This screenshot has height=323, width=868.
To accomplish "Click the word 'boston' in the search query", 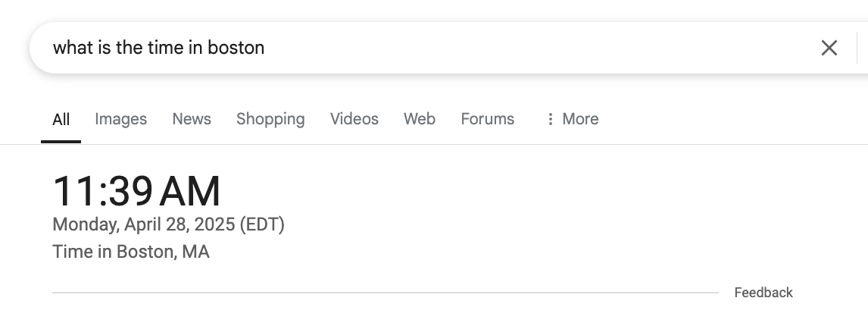I will [x=236, y=48].
